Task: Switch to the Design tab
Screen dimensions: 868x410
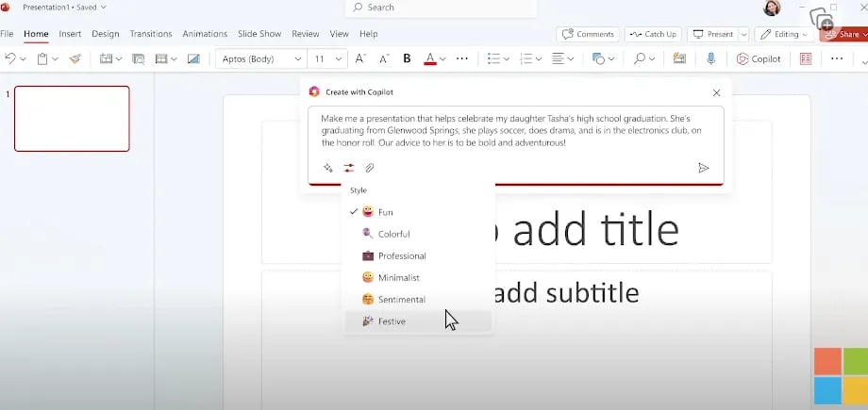Action: [x=105, y=34]
